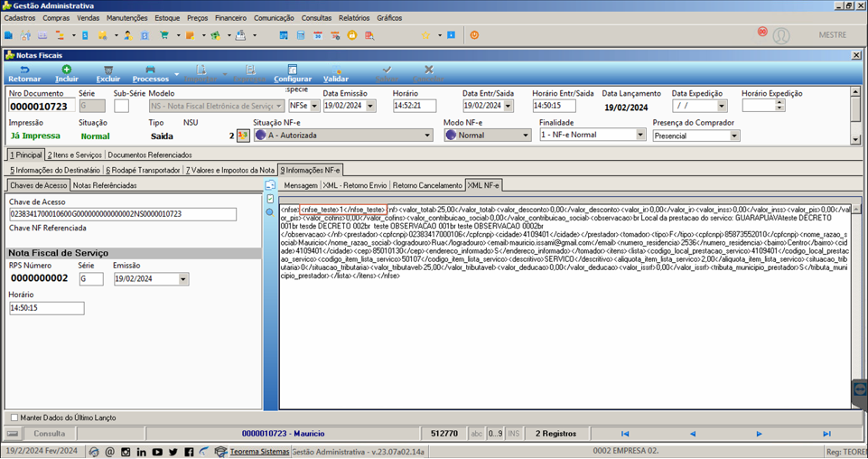Image resolution: width=868 pixels, height=459 pixels.
Task: Open the YouTube icon in status bar
Action: coord(157,452)
